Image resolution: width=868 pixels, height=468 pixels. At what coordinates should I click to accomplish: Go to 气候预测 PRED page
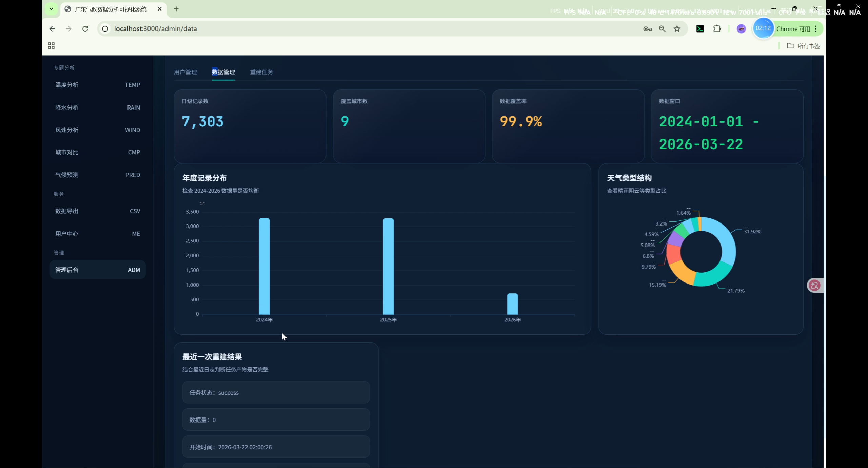[97, 175]
